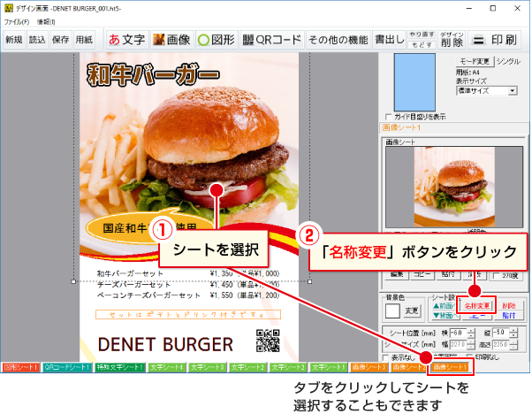
Task: Click the 背景色 変更 button
Action: click(x=412, y=310)
